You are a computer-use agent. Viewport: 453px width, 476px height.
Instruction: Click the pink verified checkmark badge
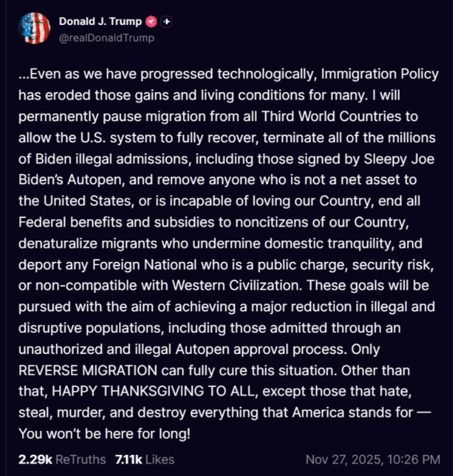(x=152, y=22)
